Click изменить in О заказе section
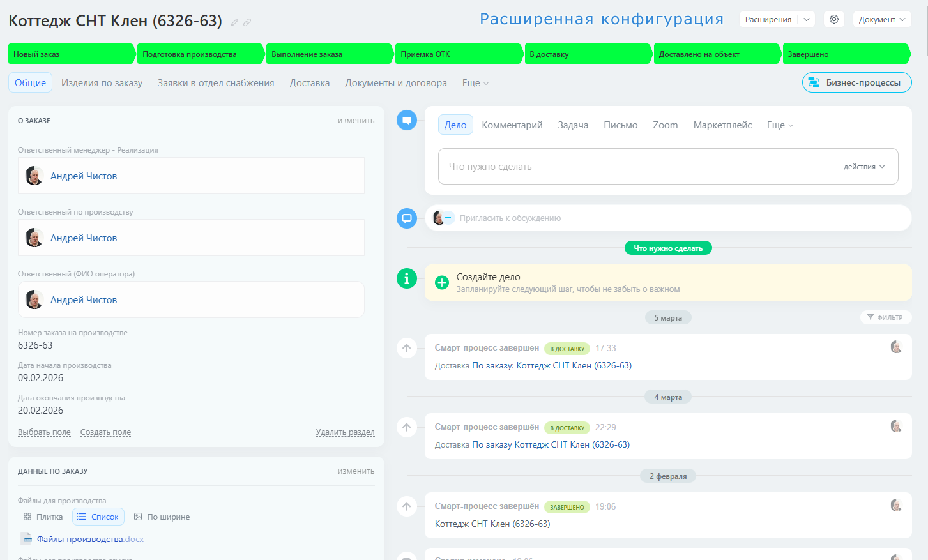This screenshot has width=928, height=560. [356, 121]
